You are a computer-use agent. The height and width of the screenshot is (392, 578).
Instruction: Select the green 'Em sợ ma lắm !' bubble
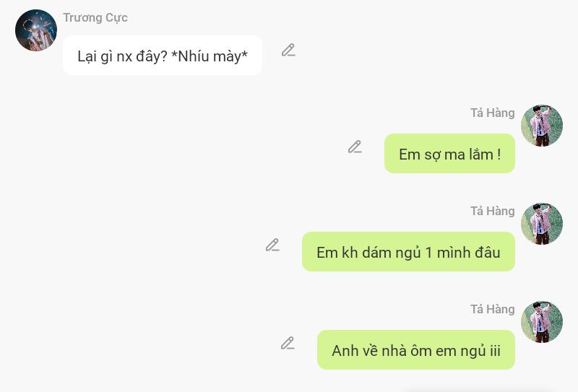[x=449, y=154]
